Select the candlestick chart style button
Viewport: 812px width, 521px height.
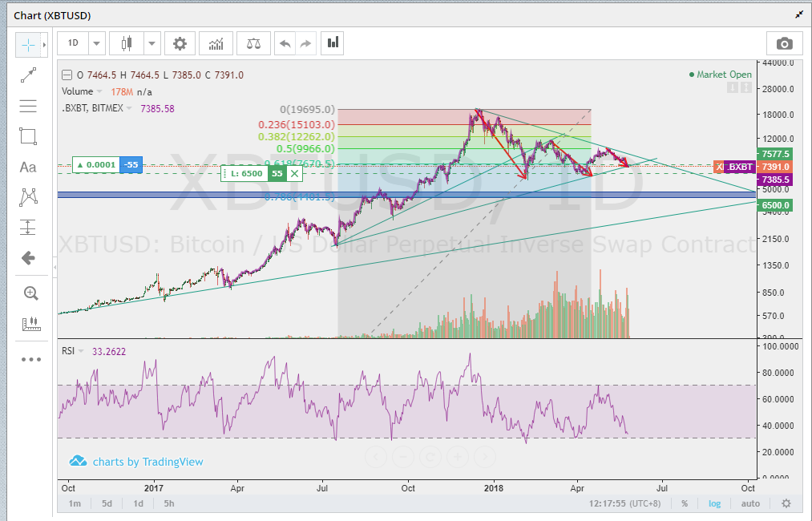(127, 43)
